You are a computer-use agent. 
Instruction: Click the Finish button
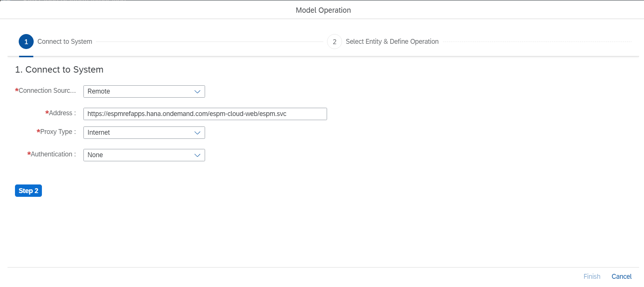point(592,277)
